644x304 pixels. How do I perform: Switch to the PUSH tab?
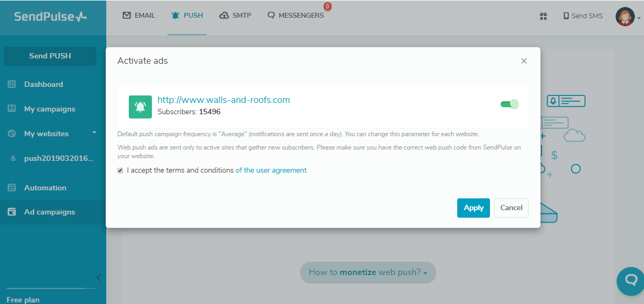click(x=187, y=16)
